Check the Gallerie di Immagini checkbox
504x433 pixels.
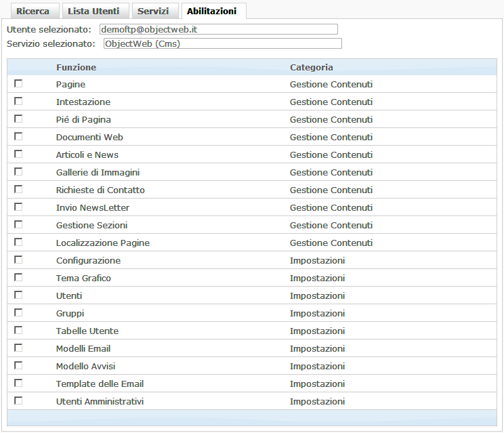click(x=18, y=171)
